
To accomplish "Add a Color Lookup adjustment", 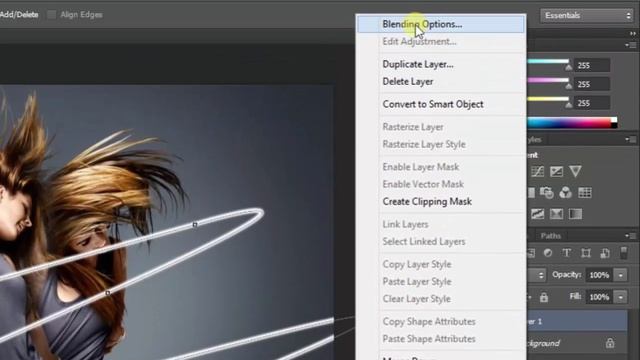I will tap(584, 193).
